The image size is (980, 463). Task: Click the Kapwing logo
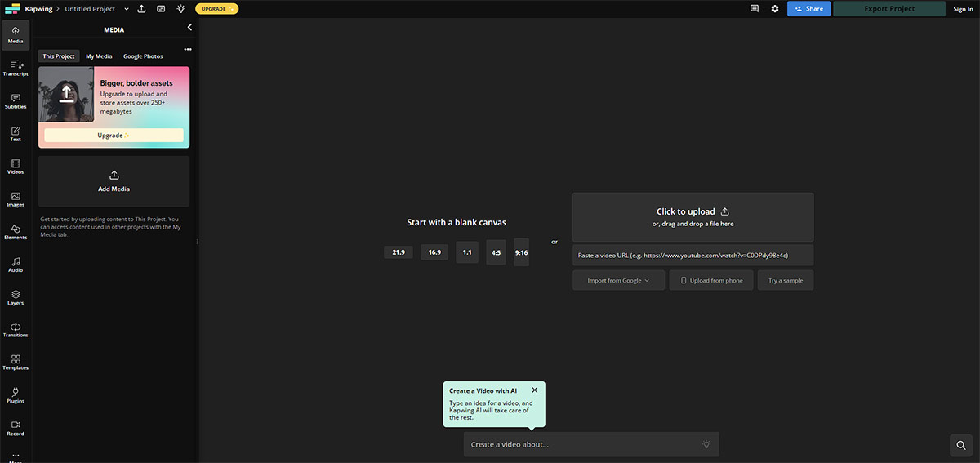13,8
